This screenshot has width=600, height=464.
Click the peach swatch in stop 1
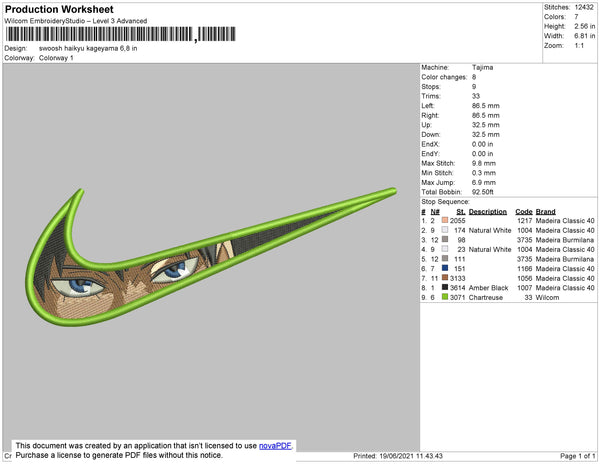445,220
